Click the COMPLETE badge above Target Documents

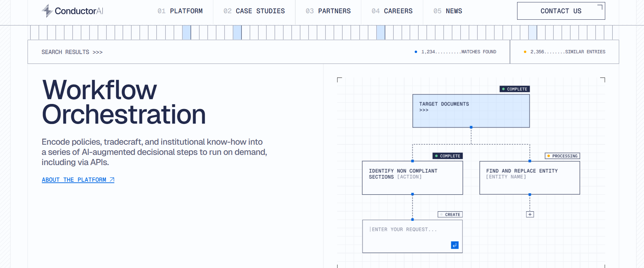[514, 89]
